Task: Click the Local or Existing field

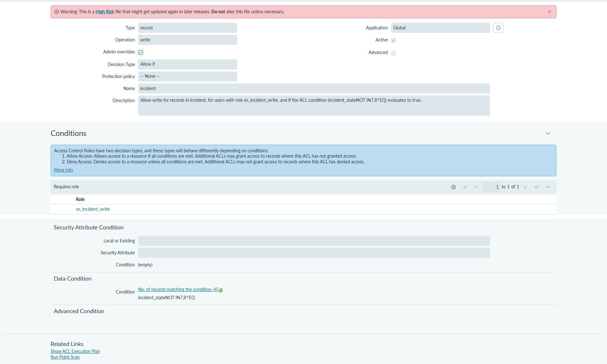Action: [x=314, y=241]
